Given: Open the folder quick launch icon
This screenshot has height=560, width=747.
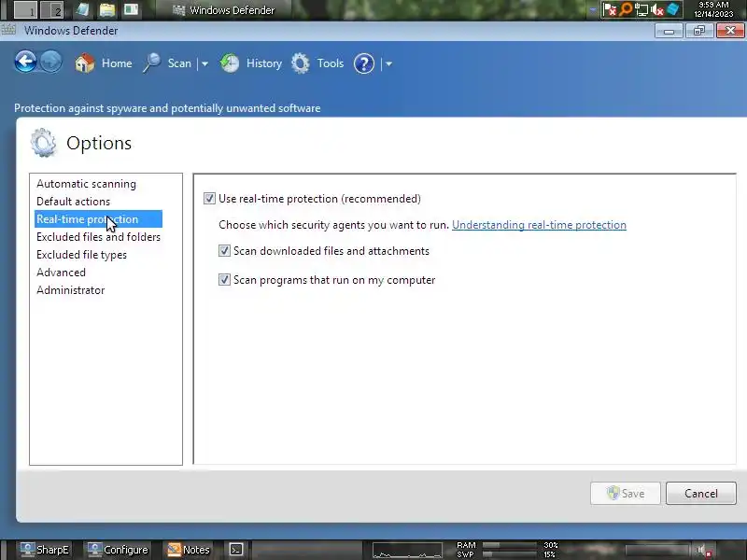Looking at the screenshot, I should click(107, 9).
